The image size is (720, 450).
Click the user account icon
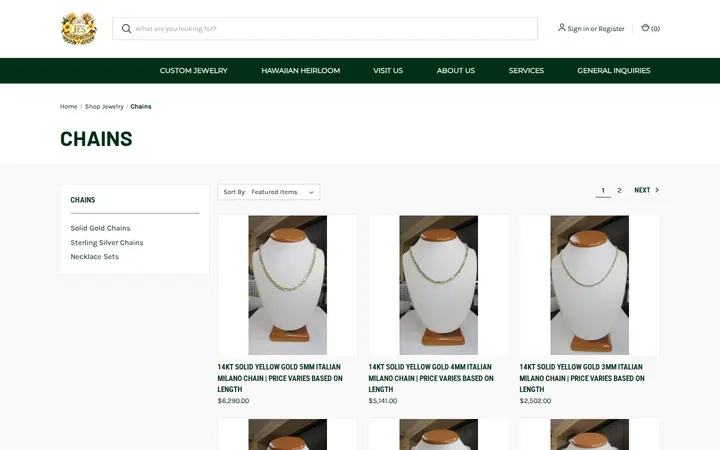coord(562,28)
